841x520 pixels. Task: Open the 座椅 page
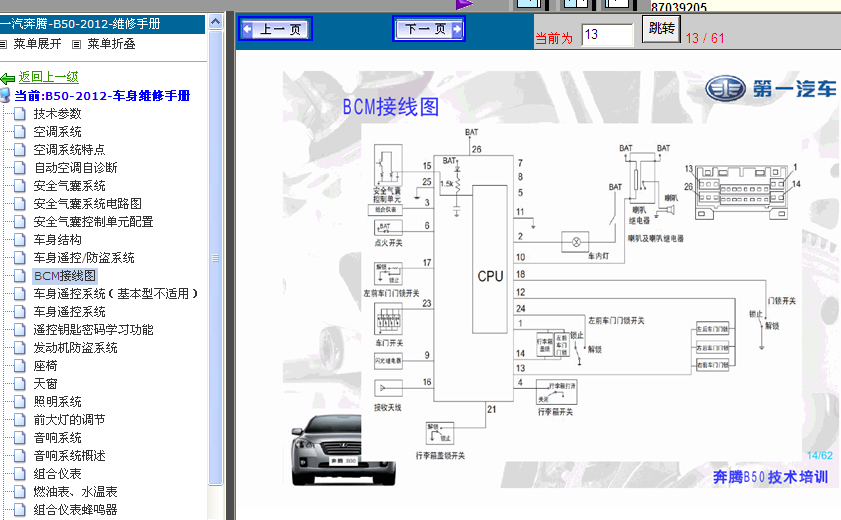pos(45,366)
